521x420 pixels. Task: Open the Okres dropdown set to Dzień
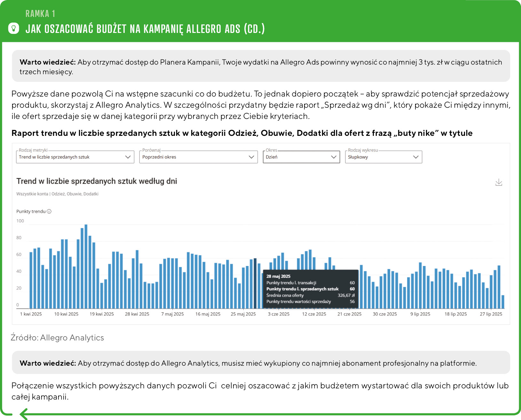pos(301,157)
